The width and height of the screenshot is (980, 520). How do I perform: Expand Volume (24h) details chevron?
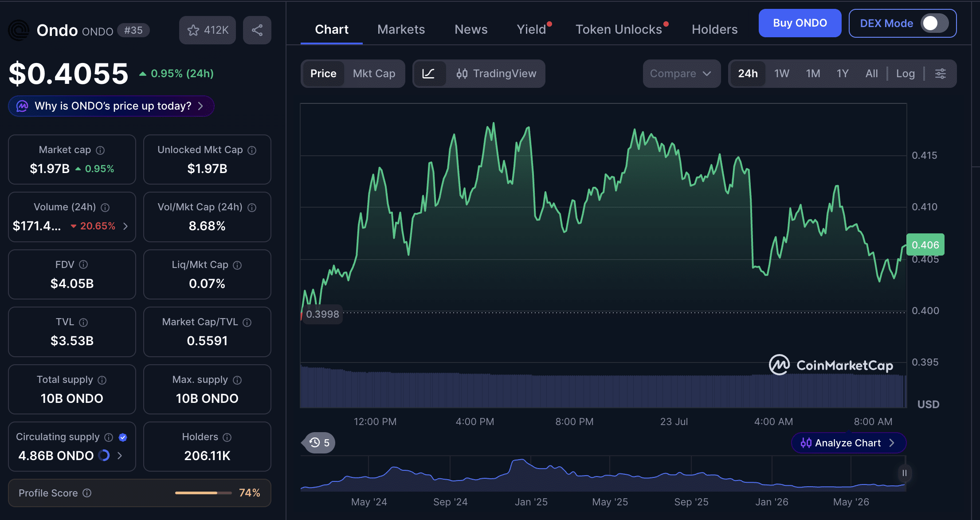[x=125, y=226]
